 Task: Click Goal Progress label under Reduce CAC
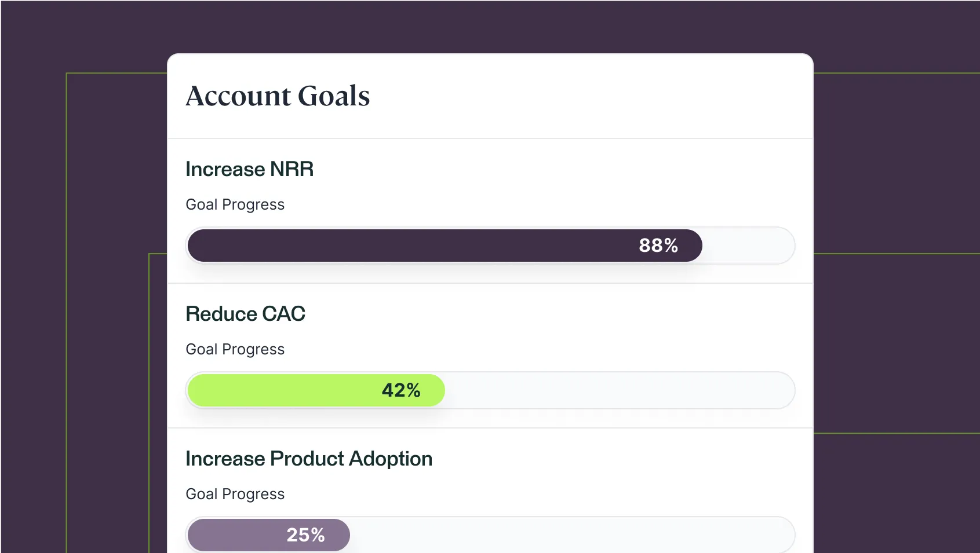tap(235, 349)
